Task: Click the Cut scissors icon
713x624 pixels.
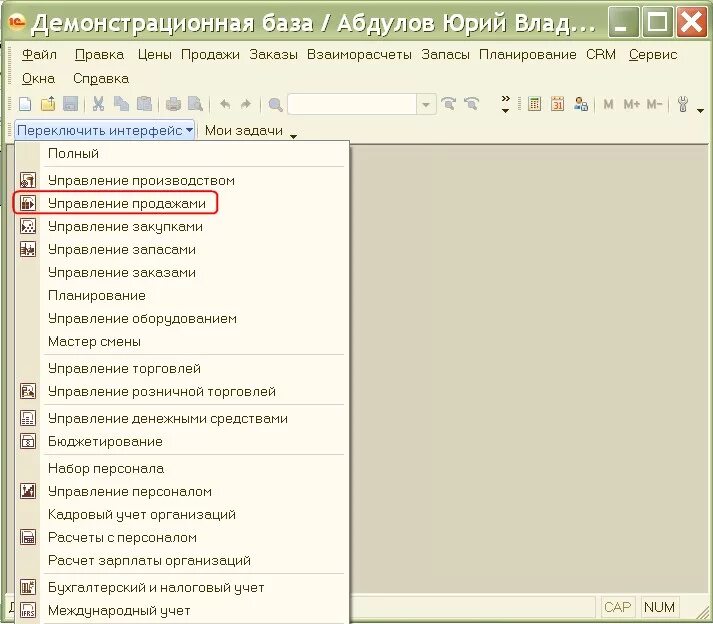Action: [98, 105]
